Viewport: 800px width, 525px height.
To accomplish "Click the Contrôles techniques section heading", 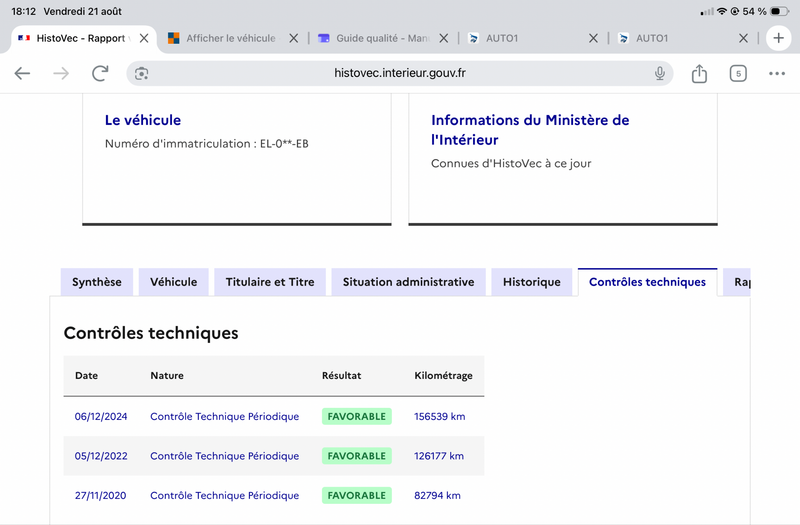I will [x=151, y=333].
